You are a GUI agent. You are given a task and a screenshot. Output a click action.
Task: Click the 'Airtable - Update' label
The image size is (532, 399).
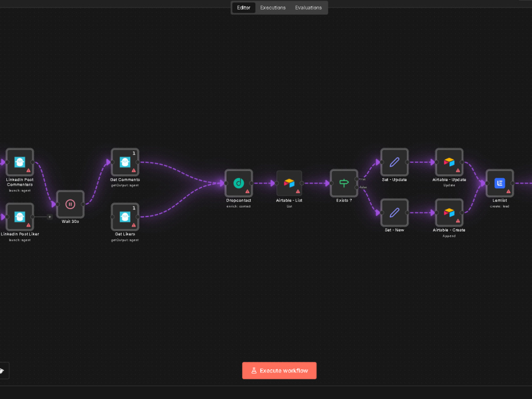tap(449, 180)
